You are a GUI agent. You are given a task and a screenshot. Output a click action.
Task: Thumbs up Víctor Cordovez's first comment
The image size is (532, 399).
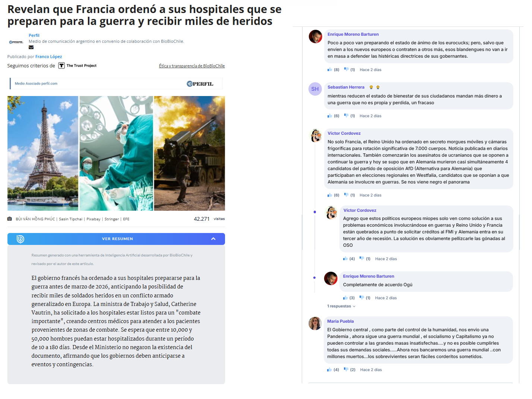pos(330,195)
